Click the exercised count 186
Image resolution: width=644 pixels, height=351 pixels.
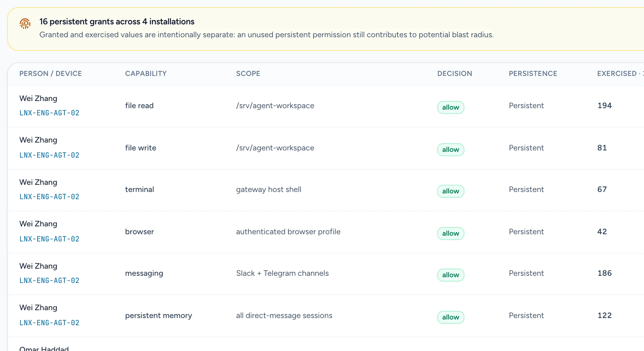(x=605, y=273)
